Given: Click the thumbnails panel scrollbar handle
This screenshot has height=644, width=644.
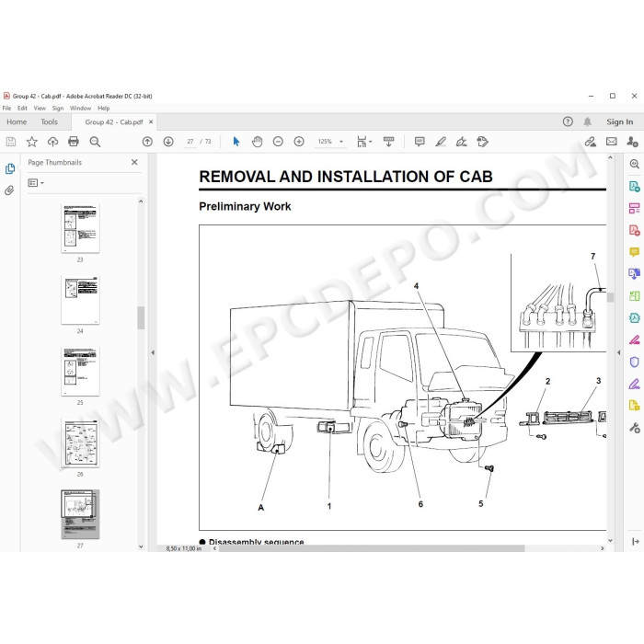Looking at the screenshot, I should point(141,318).
